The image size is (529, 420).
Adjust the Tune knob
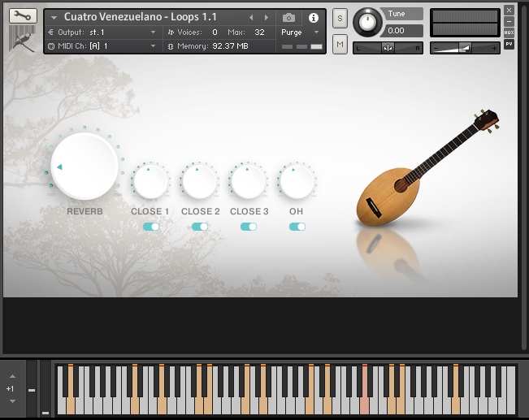367,23
